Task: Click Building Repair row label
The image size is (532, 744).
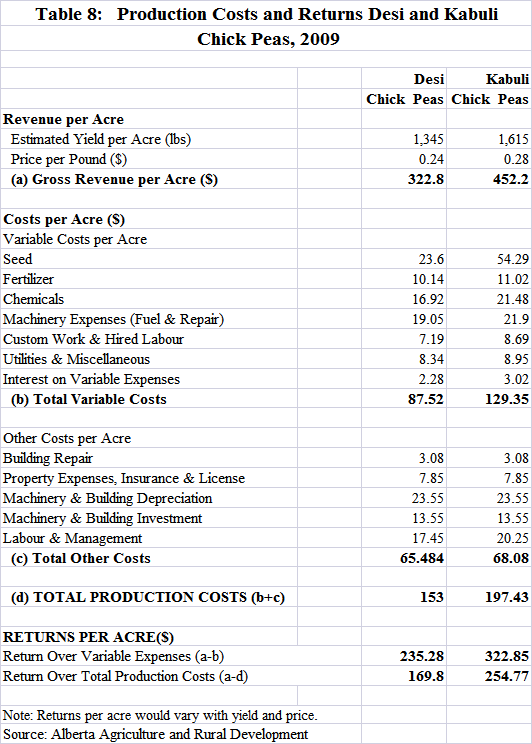Action: (48, 458)
